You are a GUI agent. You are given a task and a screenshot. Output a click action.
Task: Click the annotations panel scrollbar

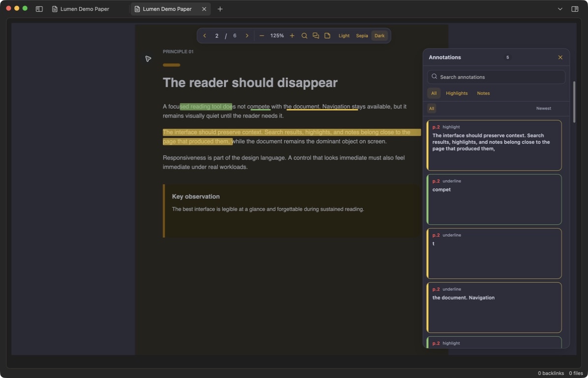[574, 102]
